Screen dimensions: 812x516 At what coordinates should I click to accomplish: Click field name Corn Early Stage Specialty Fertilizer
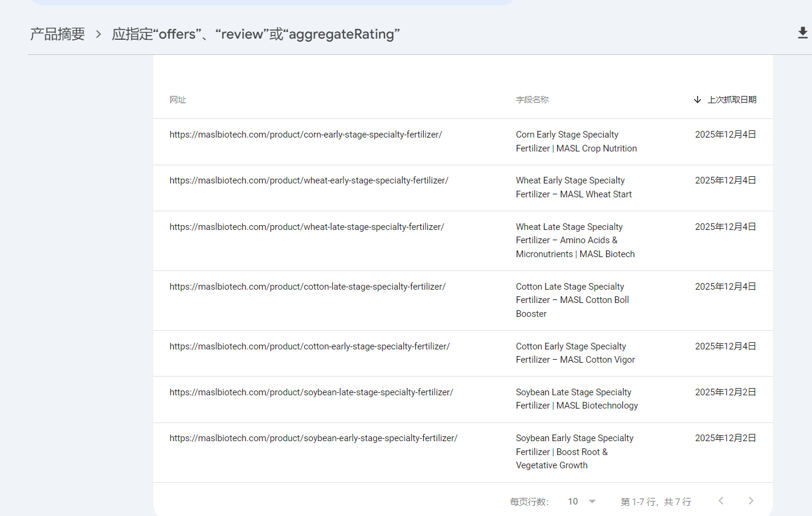[x=576, y=141]
